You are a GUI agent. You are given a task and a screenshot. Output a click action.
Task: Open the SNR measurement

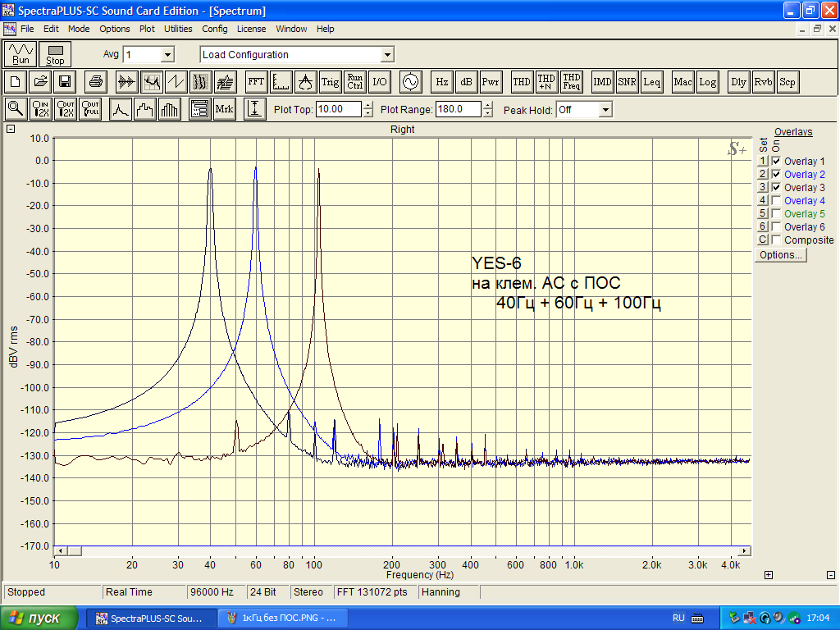click(627, 82)
